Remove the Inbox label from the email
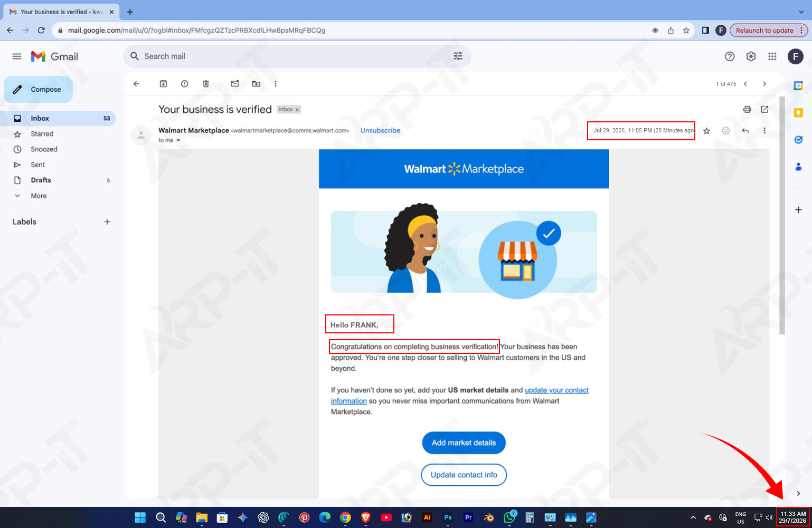812x528 pixels. (297, 110)
